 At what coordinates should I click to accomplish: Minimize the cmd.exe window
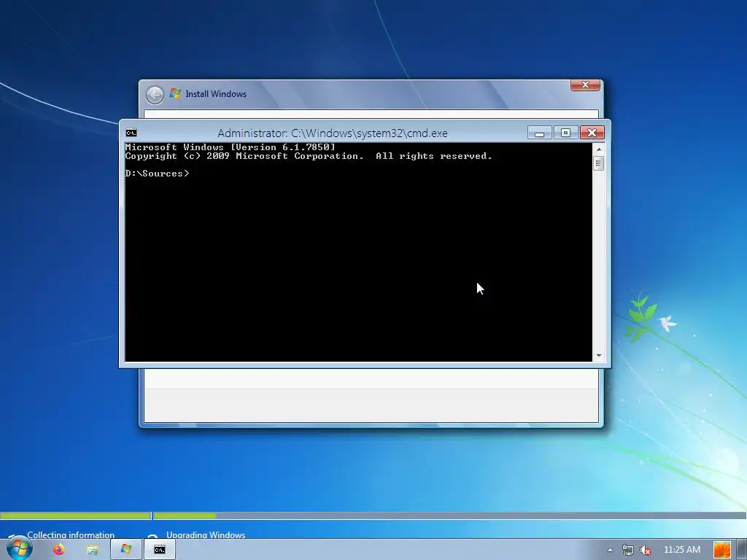click(x=539, y=133)
